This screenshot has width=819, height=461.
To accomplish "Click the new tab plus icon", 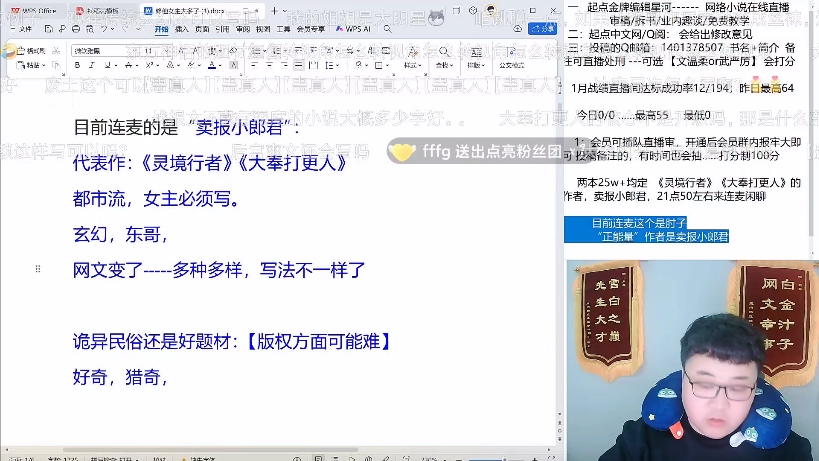I will [274, 10].
